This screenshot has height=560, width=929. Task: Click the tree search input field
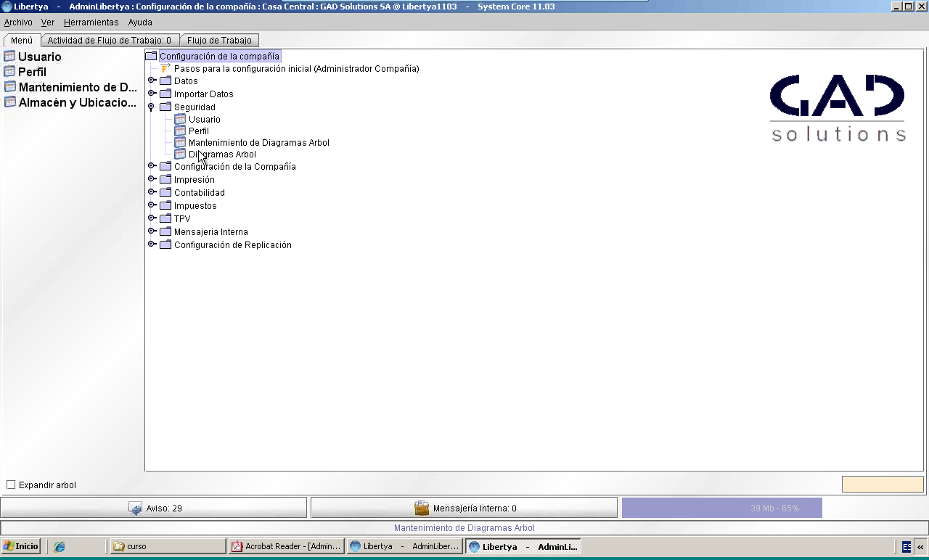pyautogui.click(x=883, y=484)
